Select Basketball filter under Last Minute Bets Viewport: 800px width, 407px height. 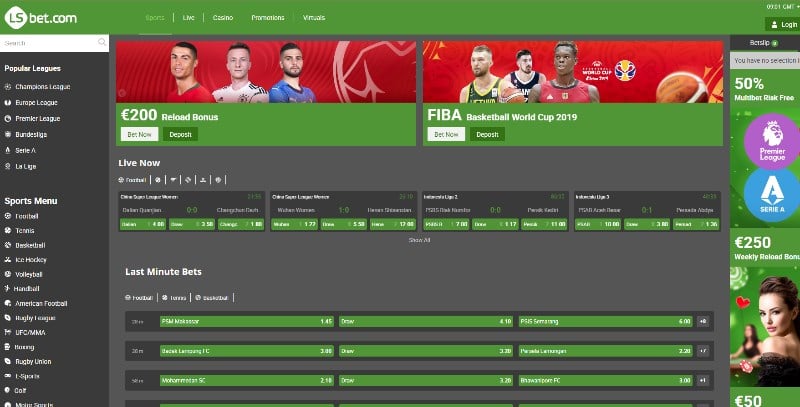(212, 297)
